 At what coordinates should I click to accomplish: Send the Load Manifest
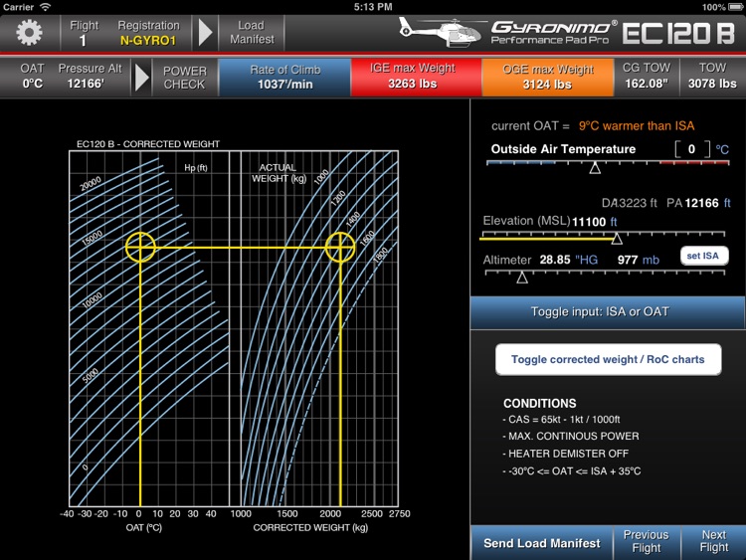(x=542, y=543)
